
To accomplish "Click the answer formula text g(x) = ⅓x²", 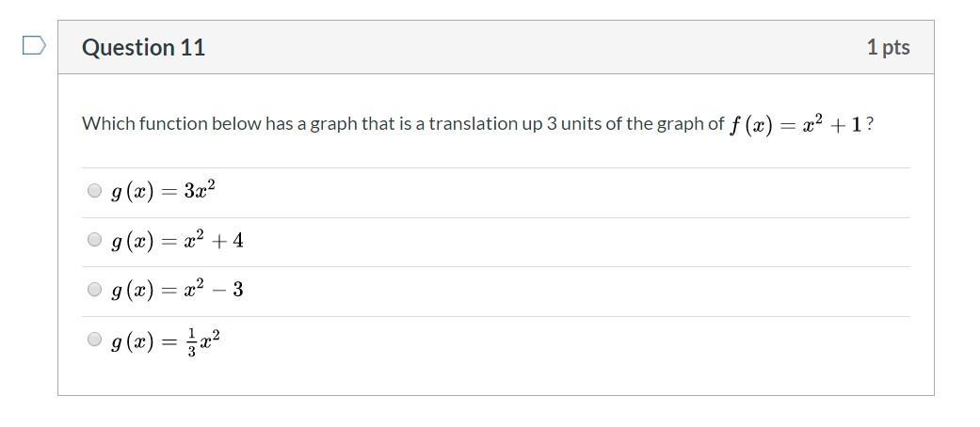I will [x=166, y=340].
